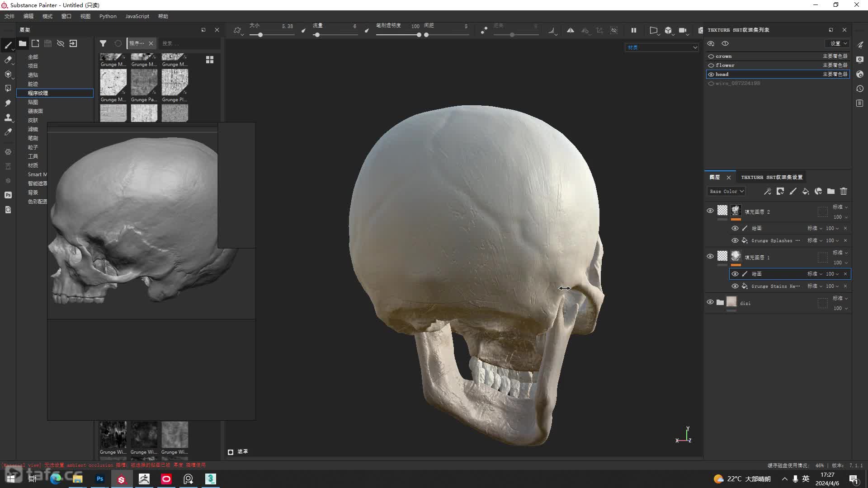Select the Projection tool in left toolbar

8,74
